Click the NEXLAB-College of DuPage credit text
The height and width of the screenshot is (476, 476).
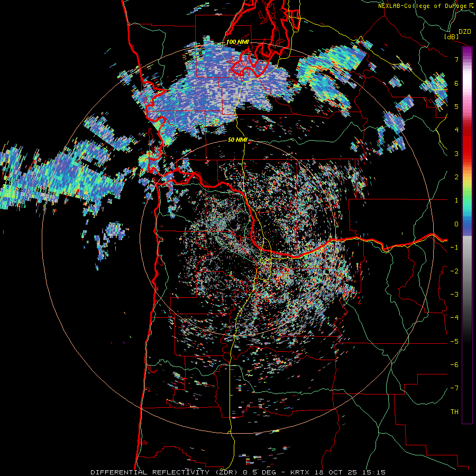pos(422,6)
